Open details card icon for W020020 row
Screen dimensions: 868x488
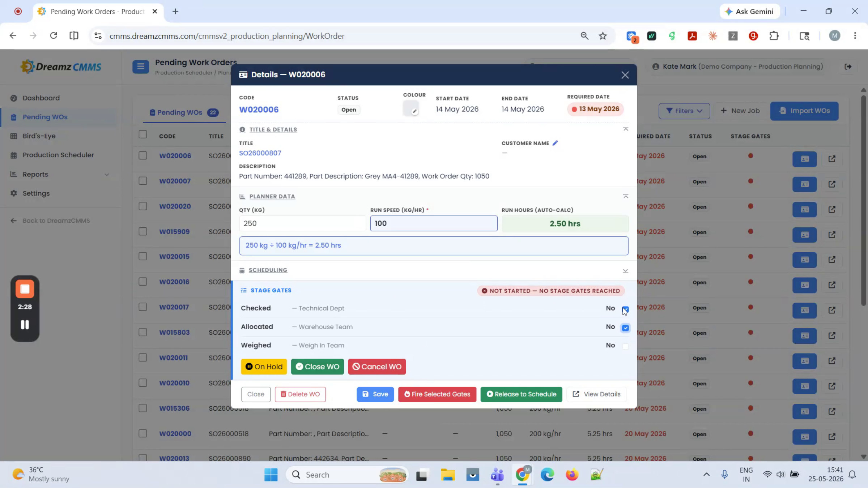804,210
